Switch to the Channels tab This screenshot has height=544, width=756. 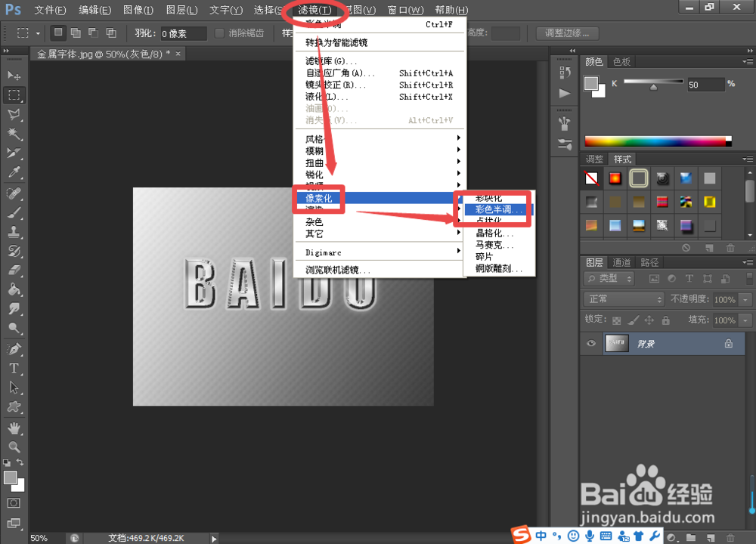tap(621, 263)
